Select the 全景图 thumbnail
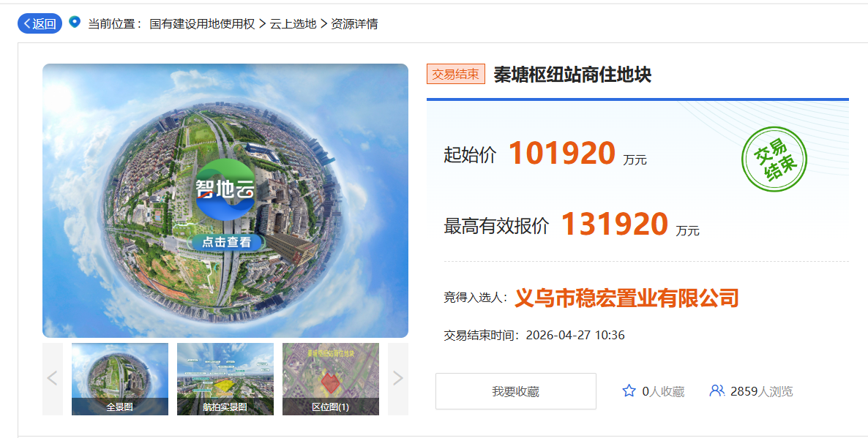The image size is (868, 438). click(120, 379)
